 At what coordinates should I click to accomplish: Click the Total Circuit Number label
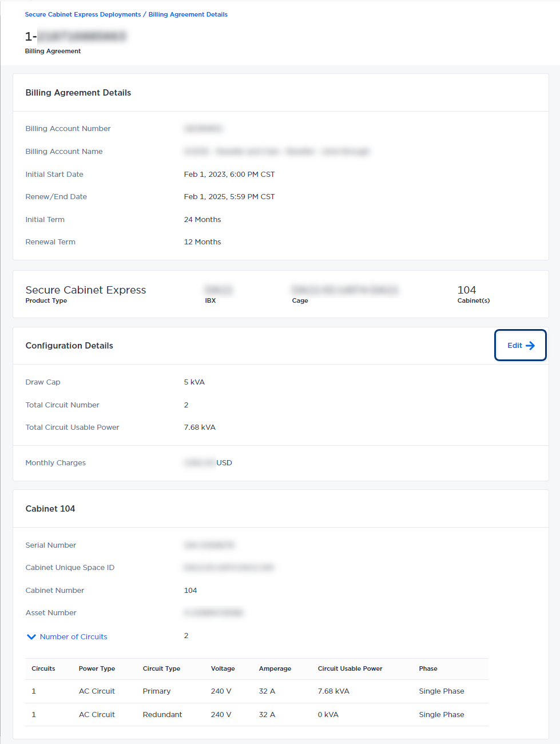pyautogui.click(x=62, y=405)
